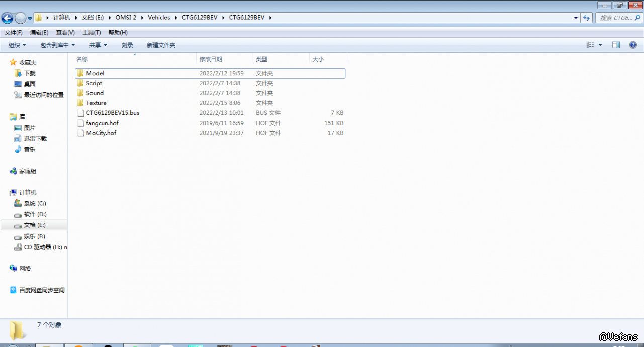
Task: Click the 新建文件夹 button
Action: point(161,45)
